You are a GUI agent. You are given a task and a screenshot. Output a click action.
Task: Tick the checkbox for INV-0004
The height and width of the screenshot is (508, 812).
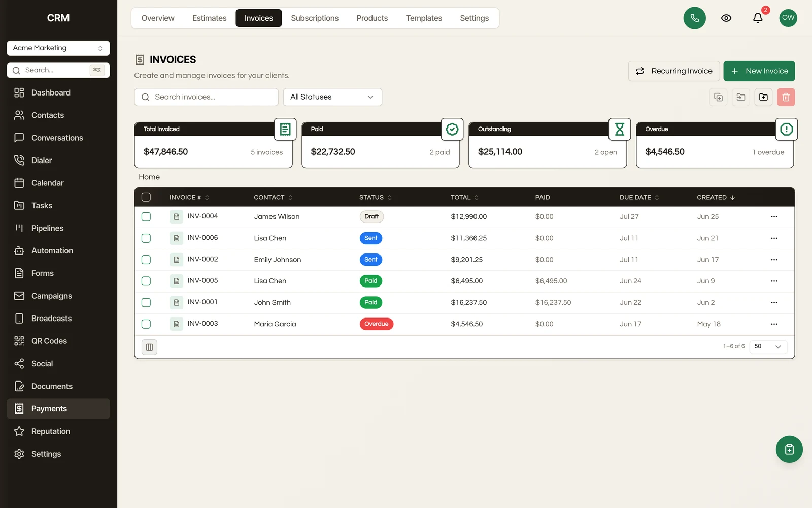tap(146, 217)
